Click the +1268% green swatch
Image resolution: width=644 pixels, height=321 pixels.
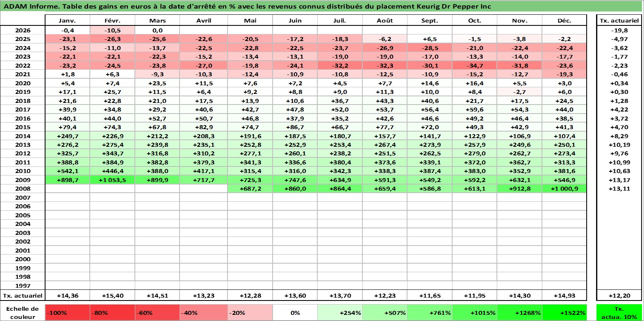coord(519,312)
